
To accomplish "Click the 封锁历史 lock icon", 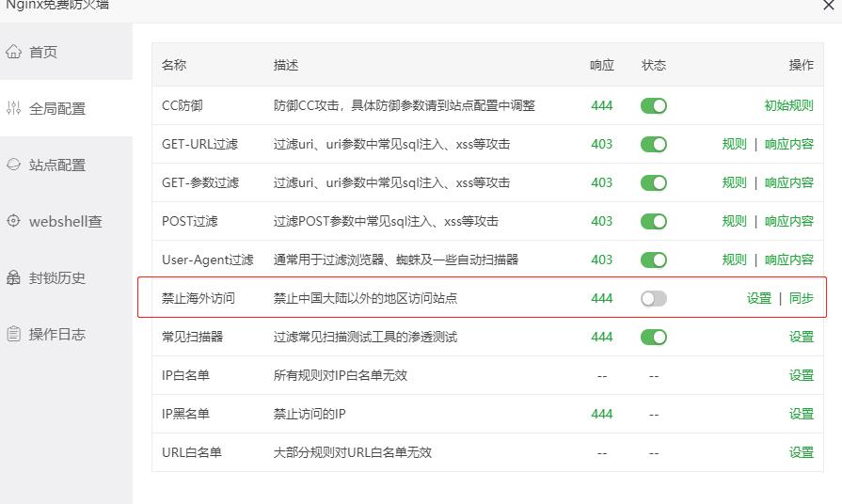I will [x=13, y=277].
